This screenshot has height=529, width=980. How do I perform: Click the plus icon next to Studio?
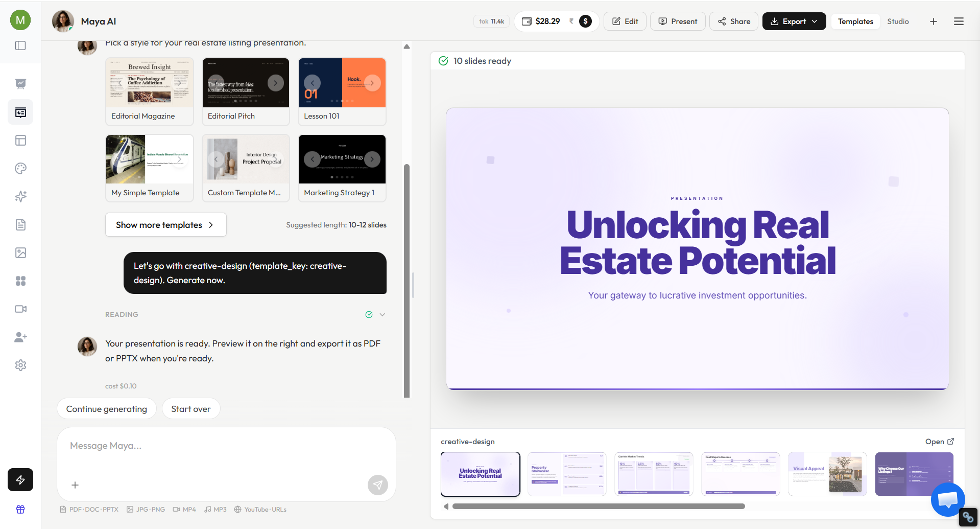click(934, 21)
